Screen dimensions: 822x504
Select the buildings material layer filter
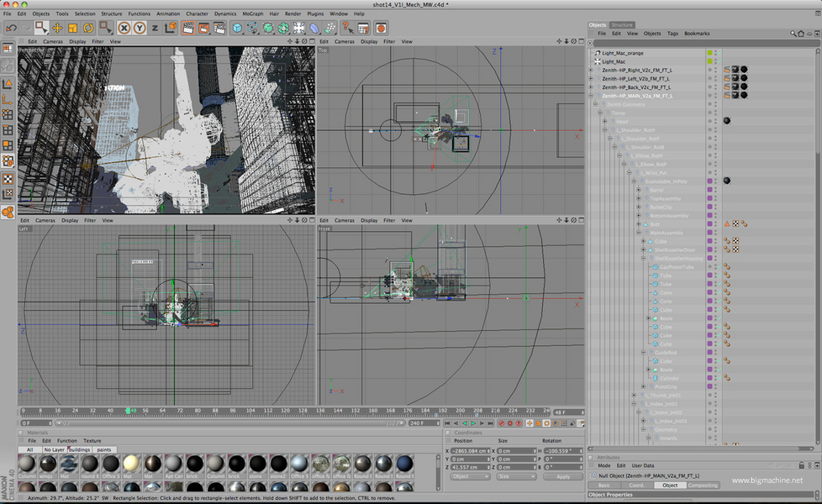[80, 449]
